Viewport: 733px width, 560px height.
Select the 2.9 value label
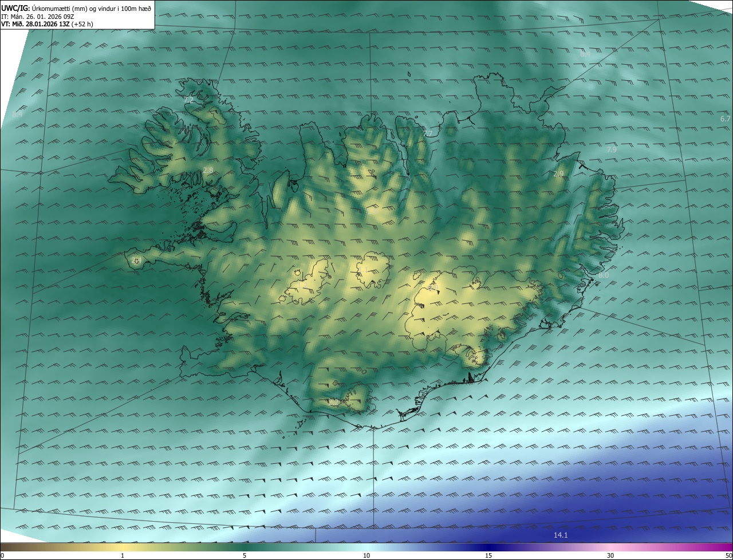point(559,173)
